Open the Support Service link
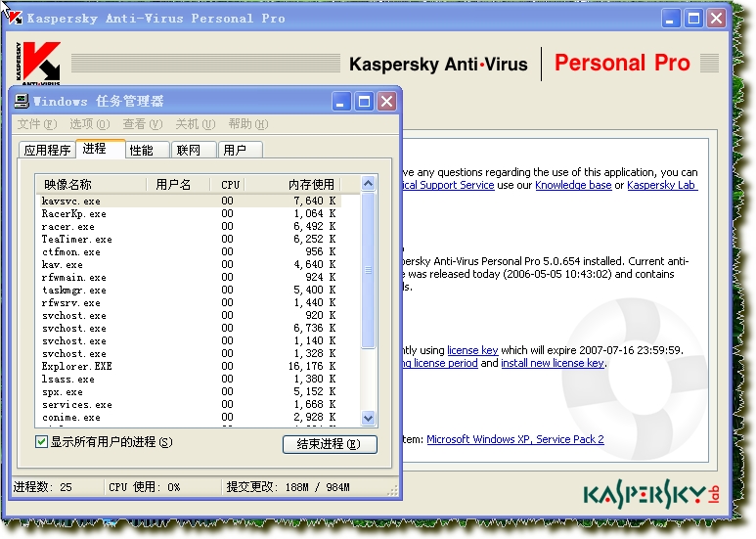The image size is (756, 539). pyautogui.click(x=448, y=185)
